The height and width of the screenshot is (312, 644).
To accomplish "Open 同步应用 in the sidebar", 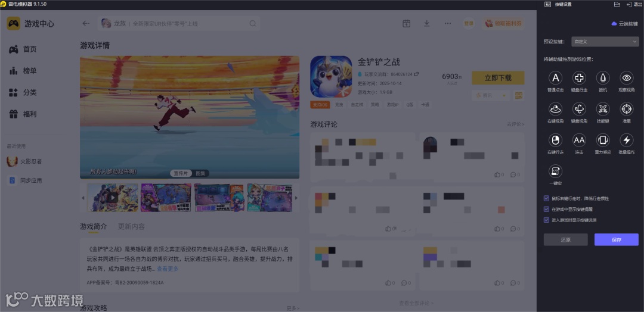I will 24,181.
